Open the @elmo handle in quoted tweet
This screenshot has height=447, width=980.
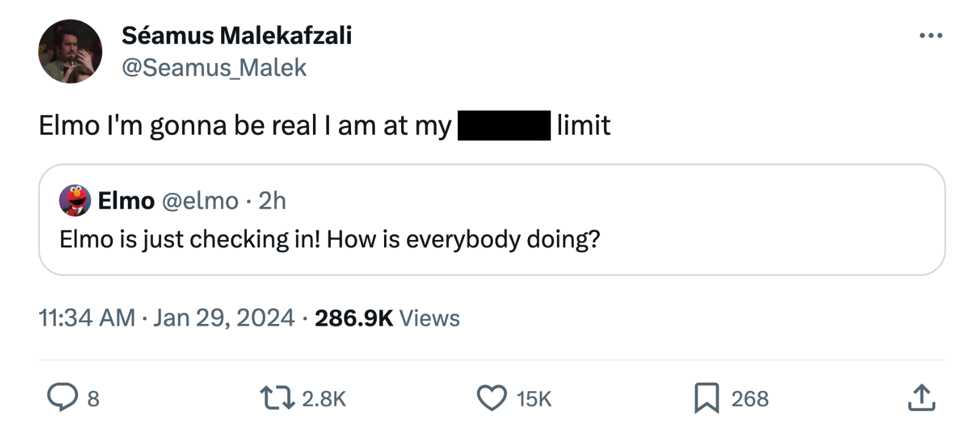point(200,201)
